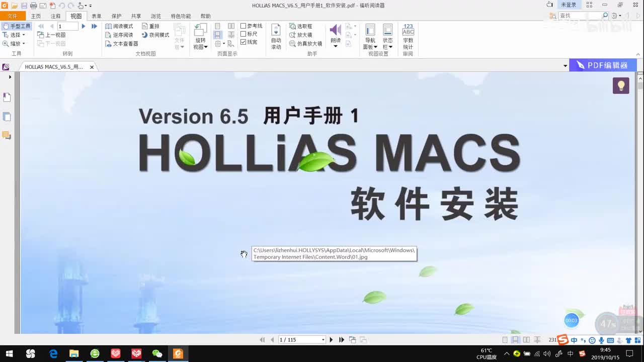Open the 1 / 115 page dropdown
644x362 pixels.
click(x=323, y=340)
